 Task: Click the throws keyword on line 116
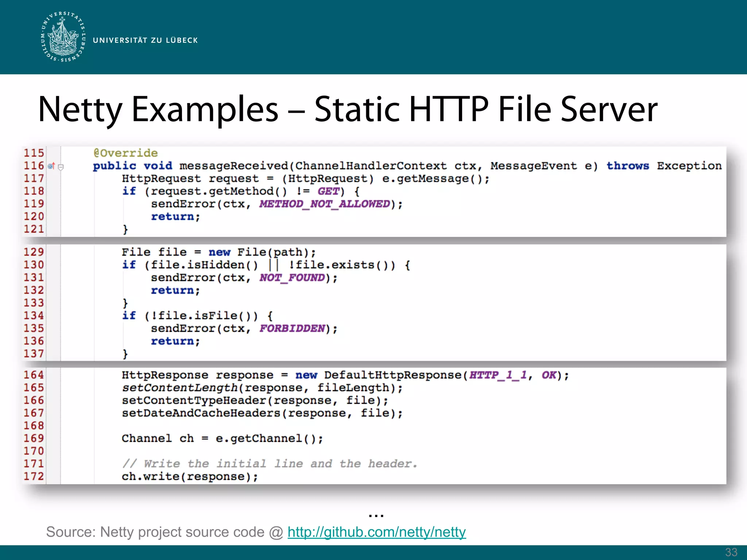pyautogui.click(x=627, y=166)
